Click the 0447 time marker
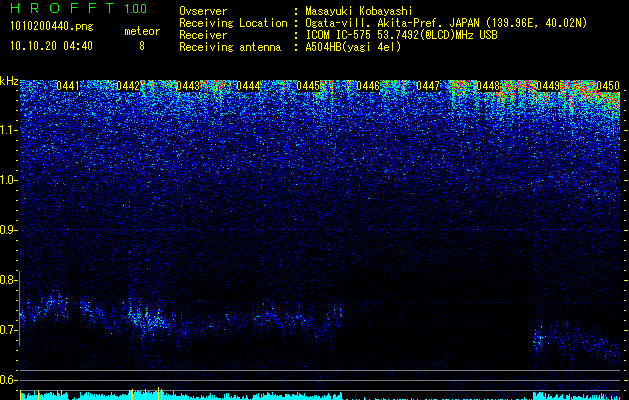The height and width of the screenshot is (400, 629). [428, 86]
